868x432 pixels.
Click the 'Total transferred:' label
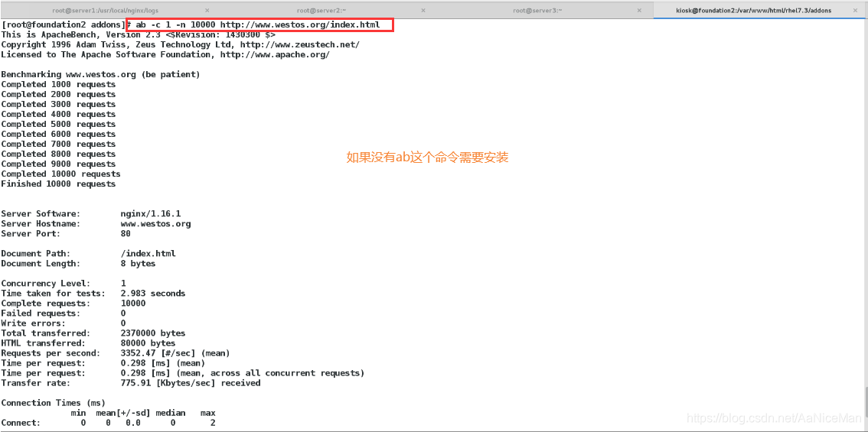tap(46, 333)
